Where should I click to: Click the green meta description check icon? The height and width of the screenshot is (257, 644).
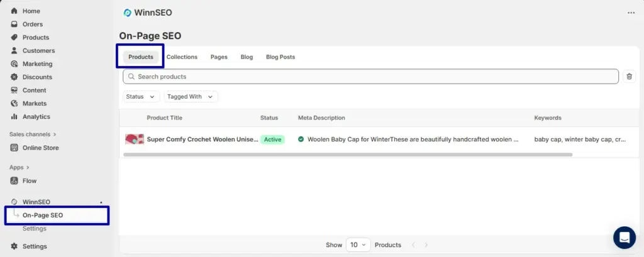301,139
